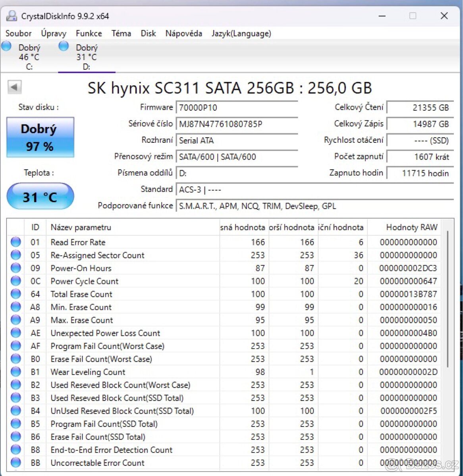Minimize the CrystalDiskInfo window

tap(382, 16)
